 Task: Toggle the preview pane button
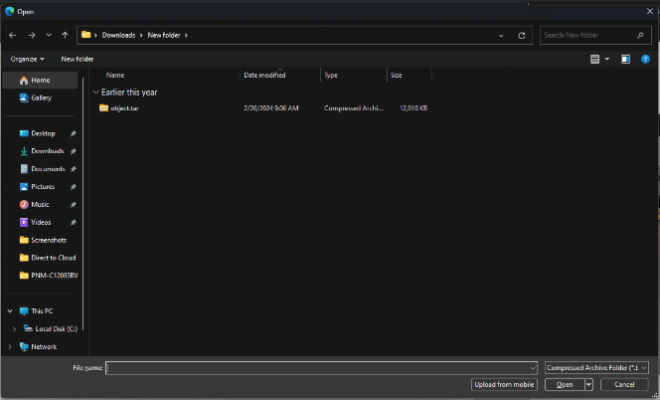pos(625,59)
